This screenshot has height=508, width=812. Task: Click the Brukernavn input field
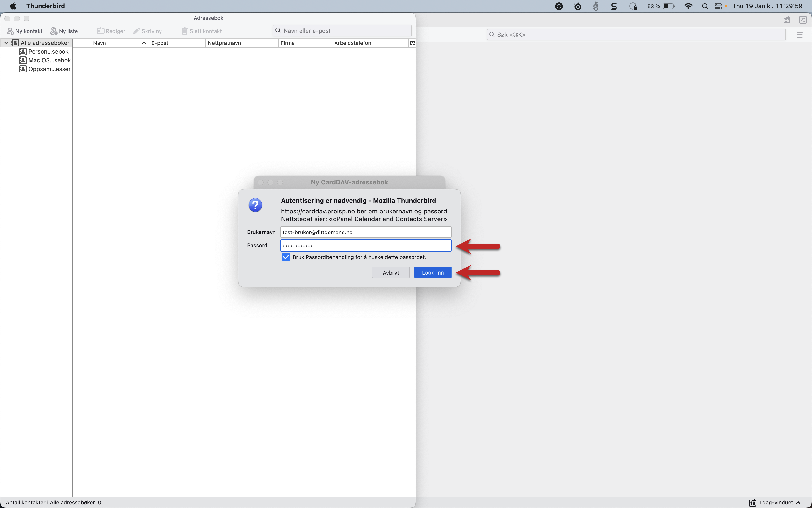pos(366,232)
